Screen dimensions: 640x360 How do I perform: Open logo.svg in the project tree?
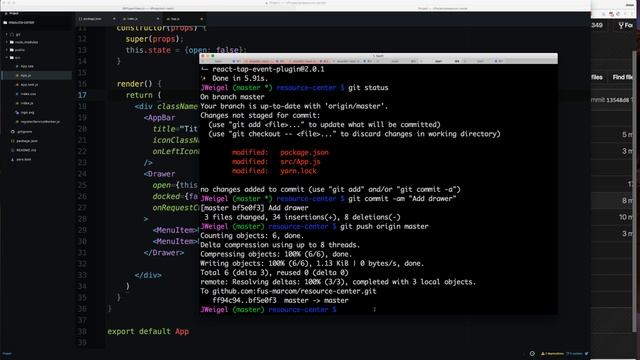tap(27, 112)
